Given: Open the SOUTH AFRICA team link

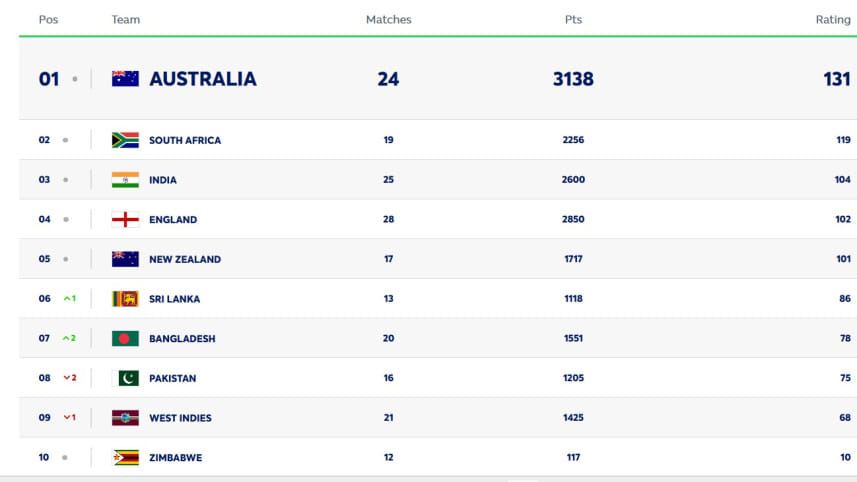Looking at the screenshot, I should (x=185, y=140).
